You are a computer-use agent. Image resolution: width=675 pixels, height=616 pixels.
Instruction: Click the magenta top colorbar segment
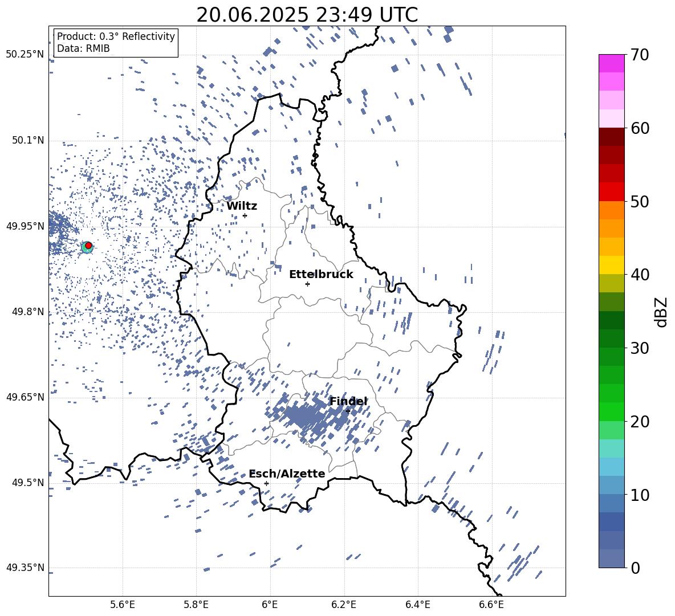tap(611, 64)
